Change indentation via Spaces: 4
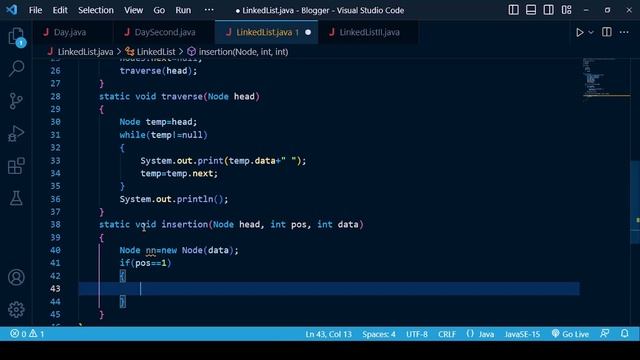Screen dimensions: 640x360 (379, 334)
